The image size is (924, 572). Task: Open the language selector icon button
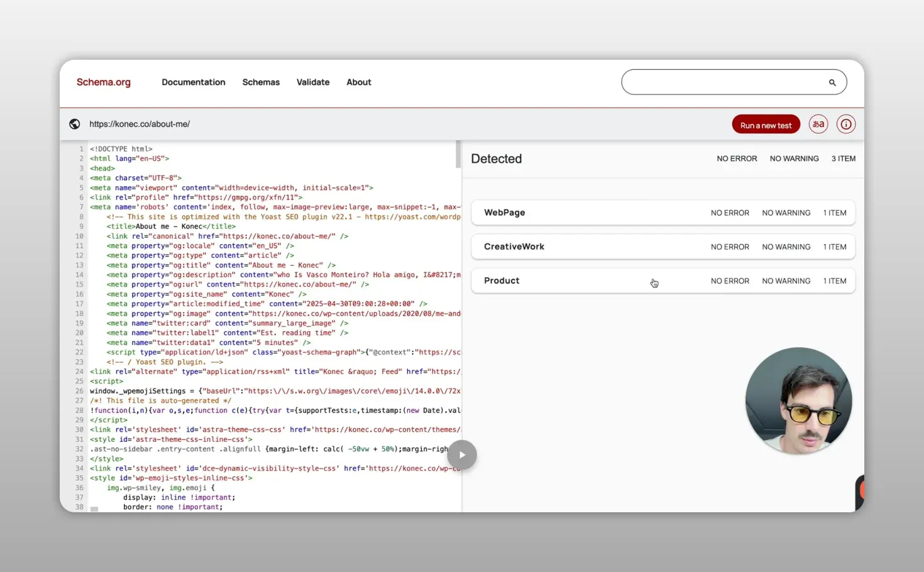[x=818, y=124]
